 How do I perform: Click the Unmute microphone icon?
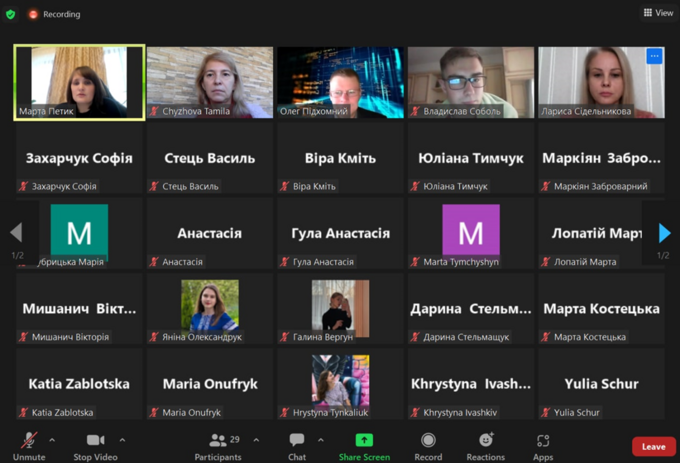click(x=29, y=440)
